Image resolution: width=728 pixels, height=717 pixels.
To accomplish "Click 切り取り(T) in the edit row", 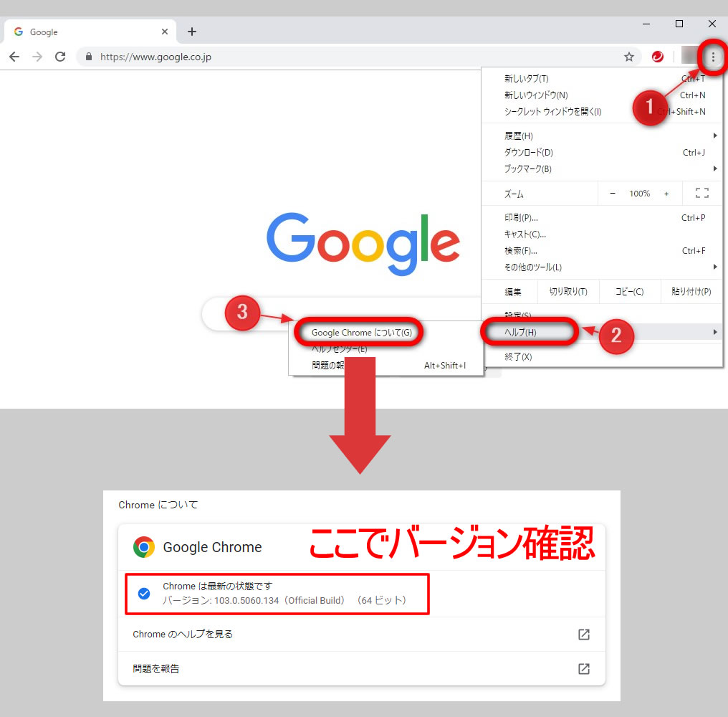I will pyautogui.click(x=568, y=291).
